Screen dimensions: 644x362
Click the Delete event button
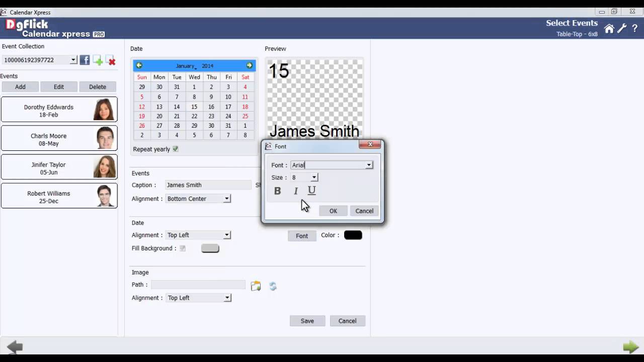tap(98, 86)
